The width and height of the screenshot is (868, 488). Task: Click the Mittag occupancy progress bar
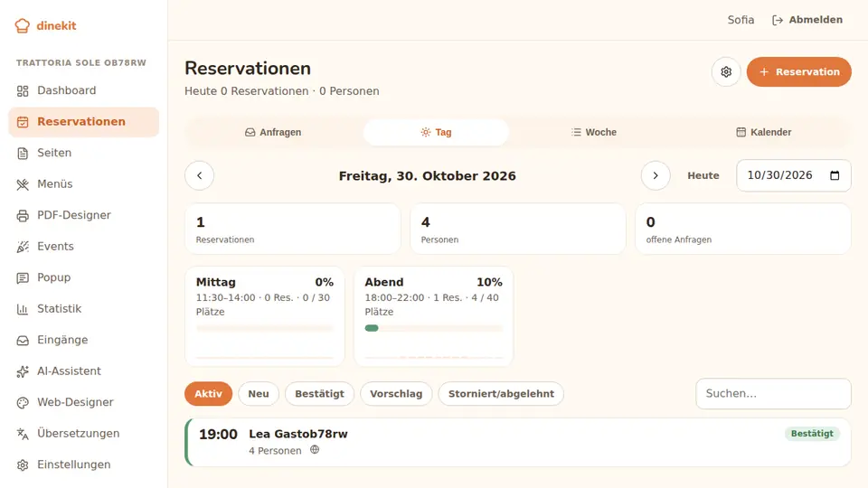tap(265, 328)
